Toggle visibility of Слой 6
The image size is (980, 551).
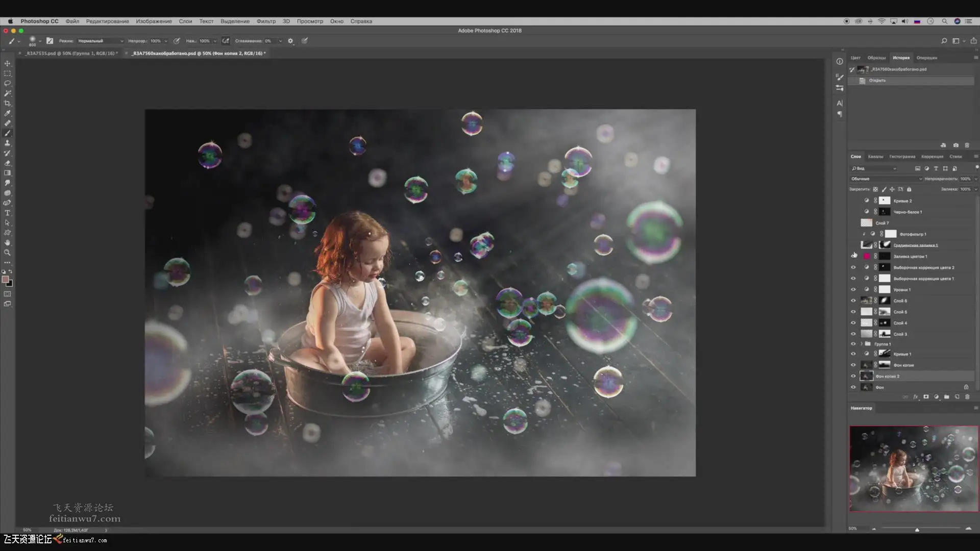pos(853,301)
